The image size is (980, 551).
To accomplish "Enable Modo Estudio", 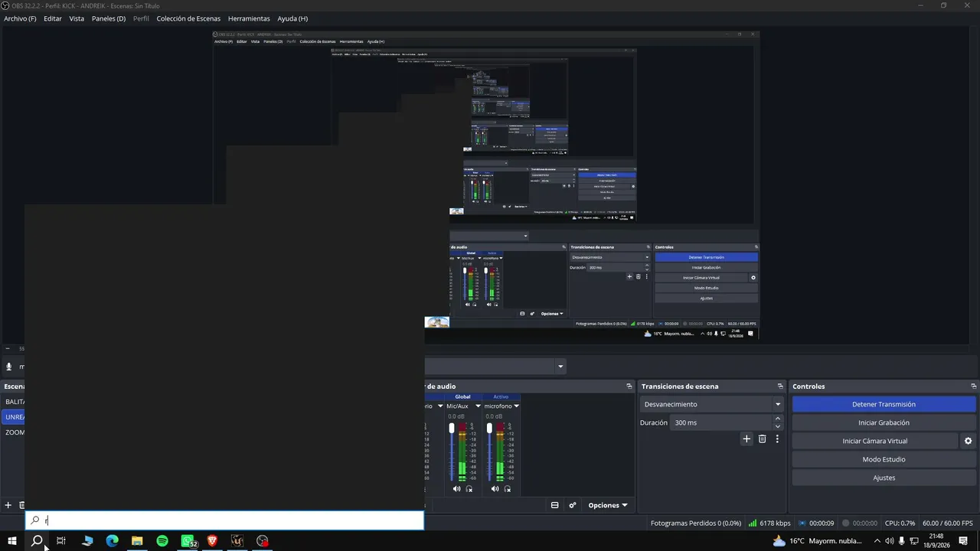I will (884, 459).
